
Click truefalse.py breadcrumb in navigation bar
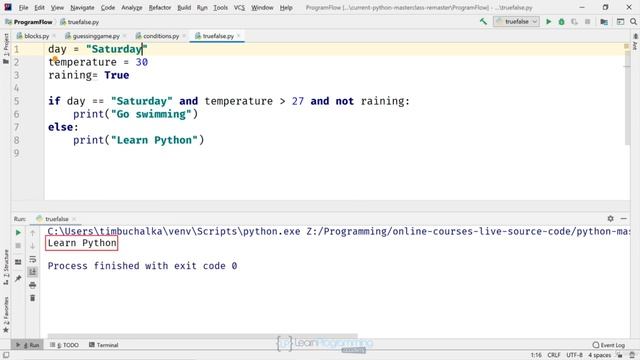[79, 22]
